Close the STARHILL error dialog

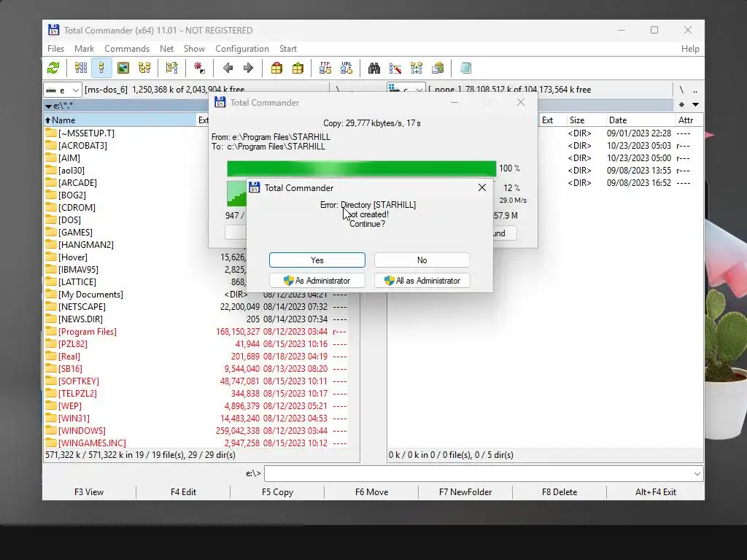[x=482, y=187]
